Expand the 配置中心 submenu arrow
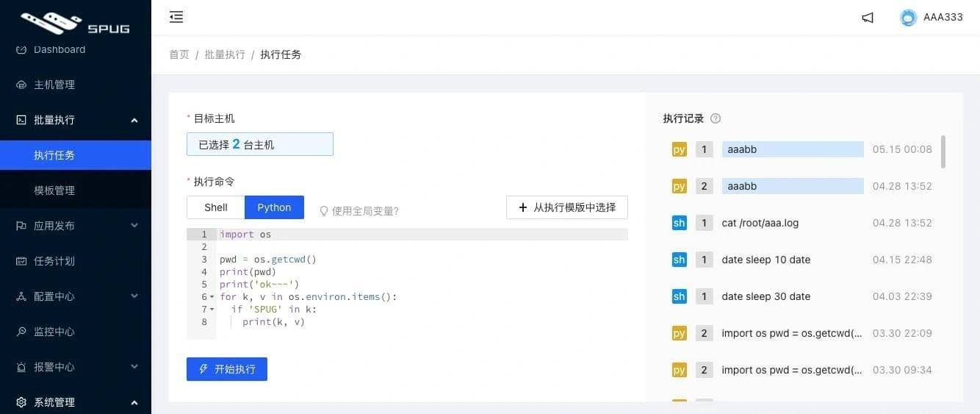 click(x=134, y=296)
